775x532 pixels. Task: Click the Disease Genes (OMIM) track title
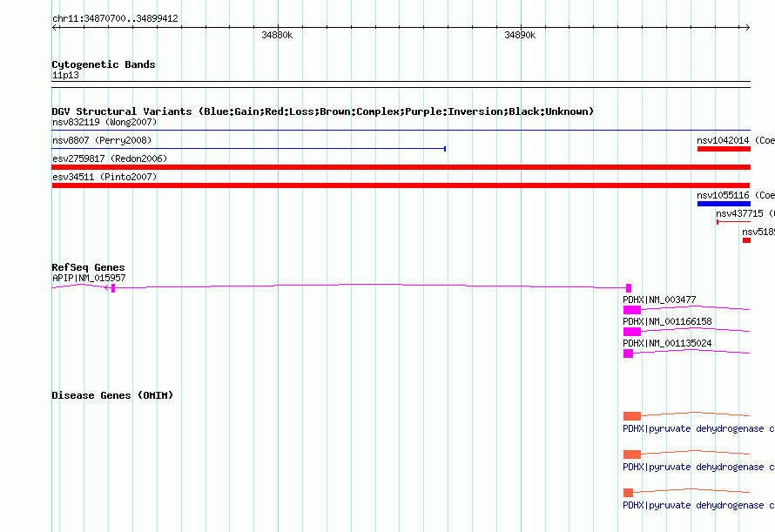point(112,395)
